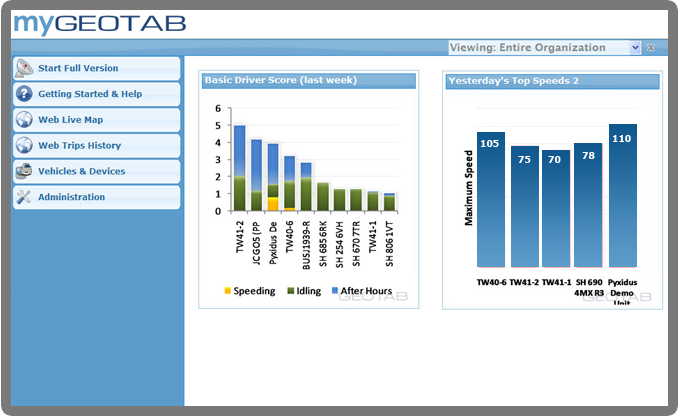Open the Web Live Map menu item
This screenshot has height=416, width=678.
(x=70, y=120)
